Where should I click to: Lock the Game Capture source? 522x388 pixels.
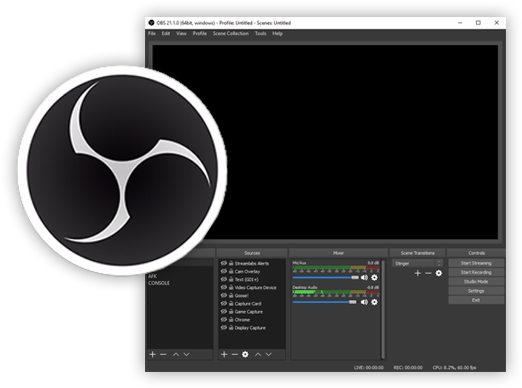point(231,311)
